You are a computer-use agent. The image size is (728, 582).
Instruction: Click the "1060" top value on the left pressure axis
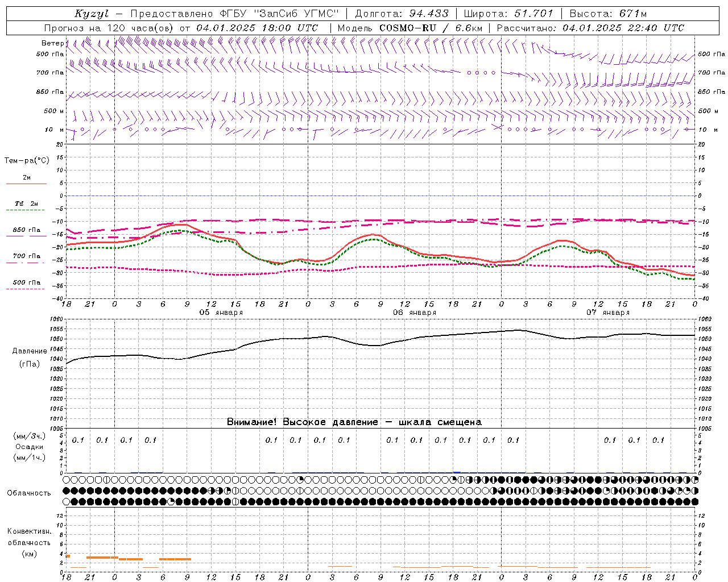[56, 319]
